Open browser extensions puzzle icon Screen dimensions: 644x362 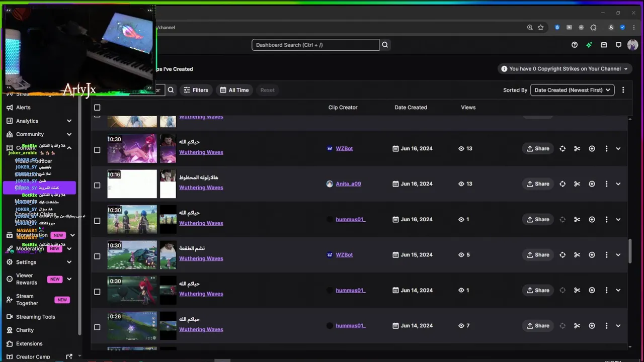[593, 28]
